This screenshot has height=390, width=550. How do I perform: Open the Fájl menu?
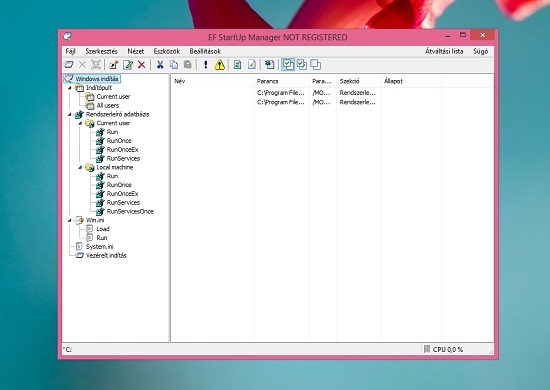pyautogui.click(x=71, y=51)
